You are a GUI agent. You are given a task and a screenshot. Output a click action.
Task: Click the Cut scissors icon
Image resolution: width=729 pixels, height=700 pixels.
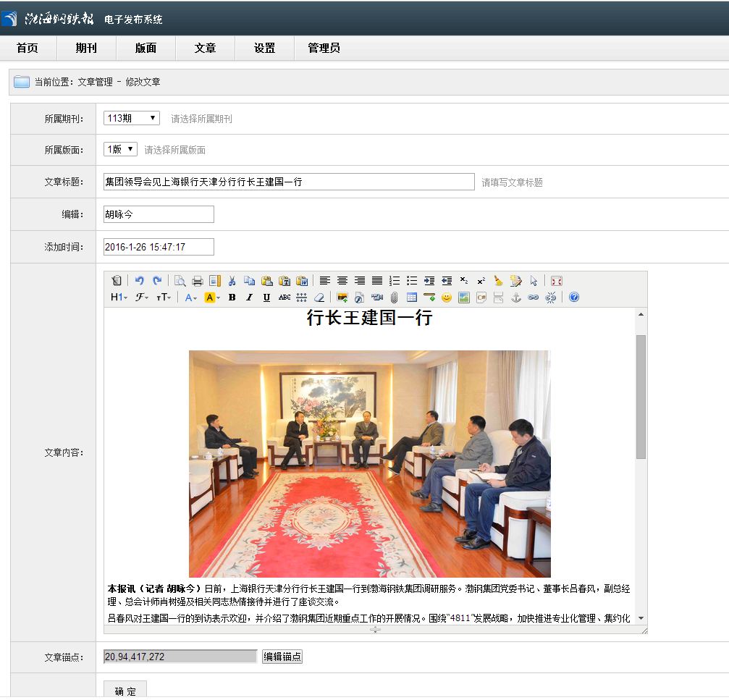pyautogui.click(x=232, y=281)
